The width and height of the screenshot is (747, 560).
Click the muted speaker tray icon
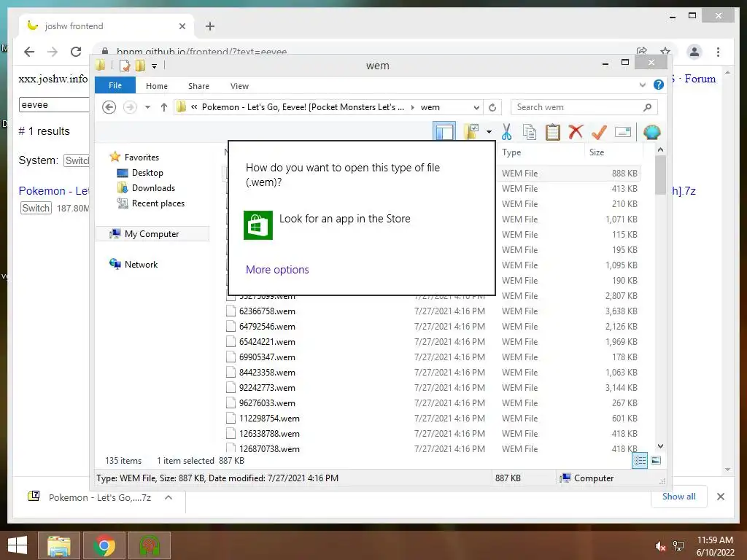[x=660, y=546]
